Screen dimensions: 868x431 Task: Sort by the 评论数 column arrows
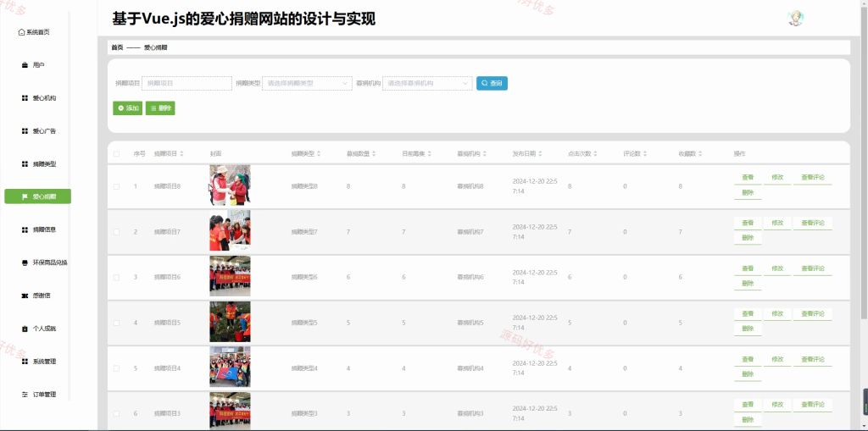click(x=645, y=154)
